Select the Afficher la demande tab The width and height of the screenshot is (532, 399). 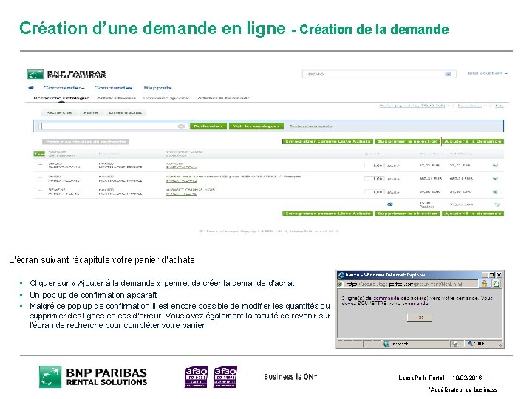224,98
